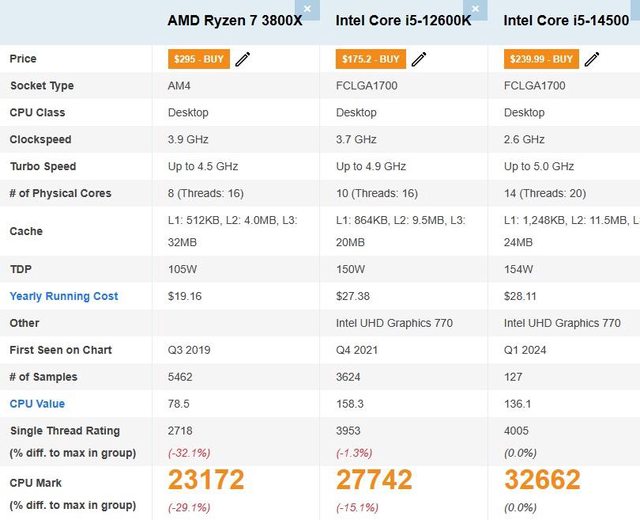Remove Intel Core i5-12600K from comparison
Image resolution: width=640 pixels, height=520 pixels.
[476, 9]
